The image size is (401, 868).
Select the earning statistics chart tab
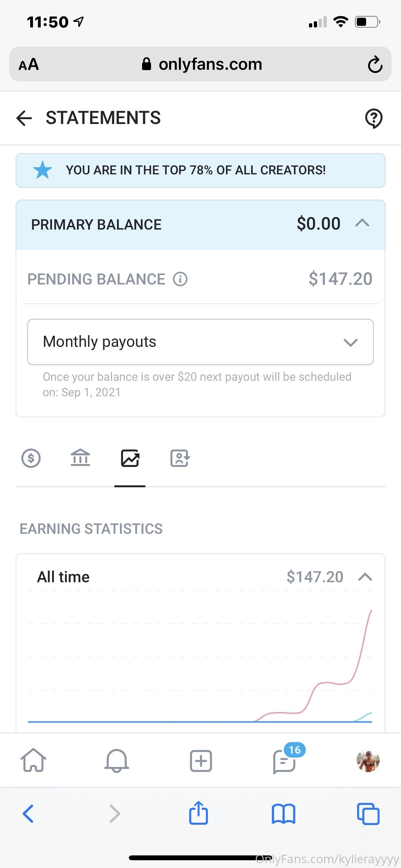coord(130,458)
